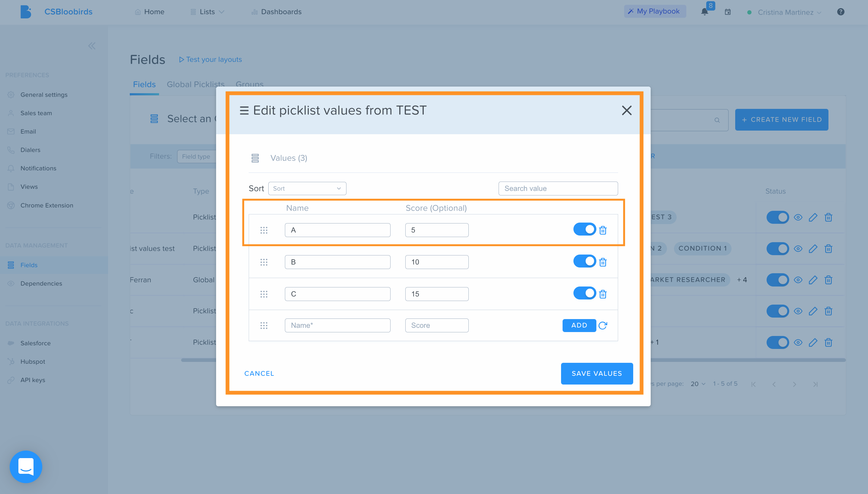Go to next page arrow in pagination
The width and height of the screenshot is (868, 494).
click(x=794, y=385)
